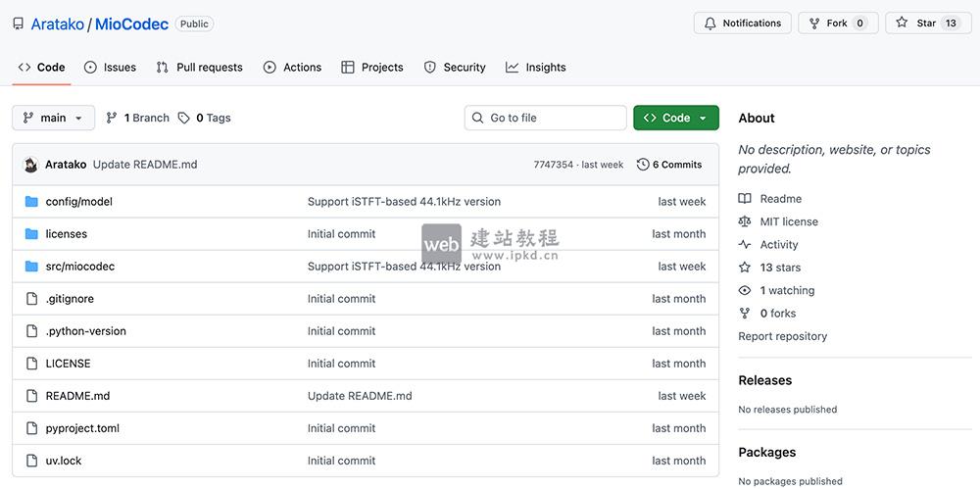Open the licenses folder
Image resolution: width=980 pixels, height=489 pixels.
[67, 234]
